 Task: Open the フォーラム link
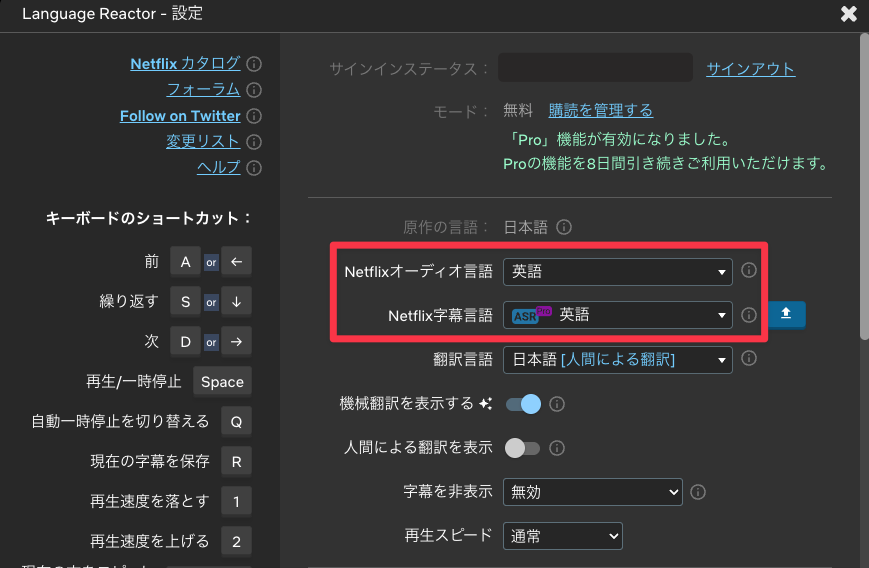click(203, 90)
